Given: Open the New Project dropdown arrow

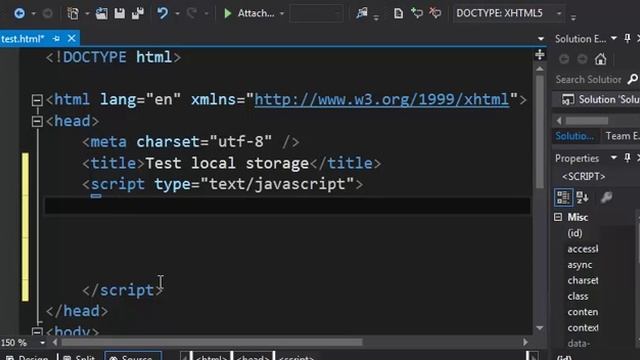Looking at the screenshot, I should tap(87, 13).
